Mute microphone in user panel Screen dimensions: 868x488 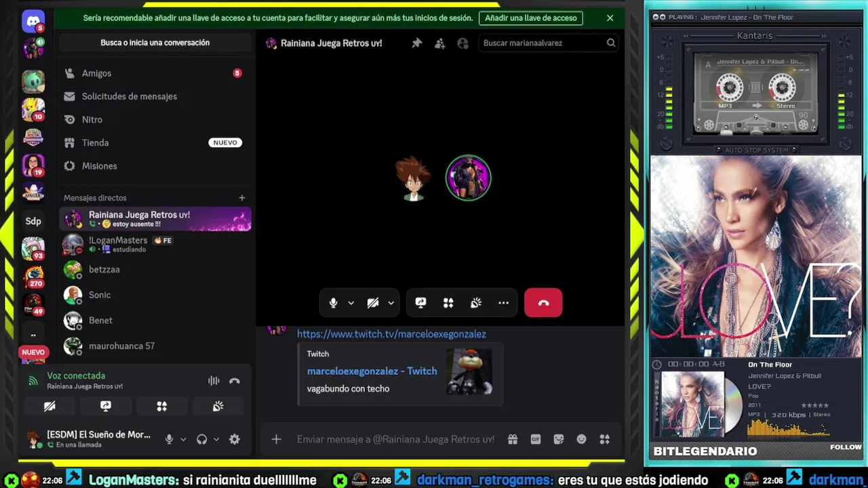pos(169,439)
